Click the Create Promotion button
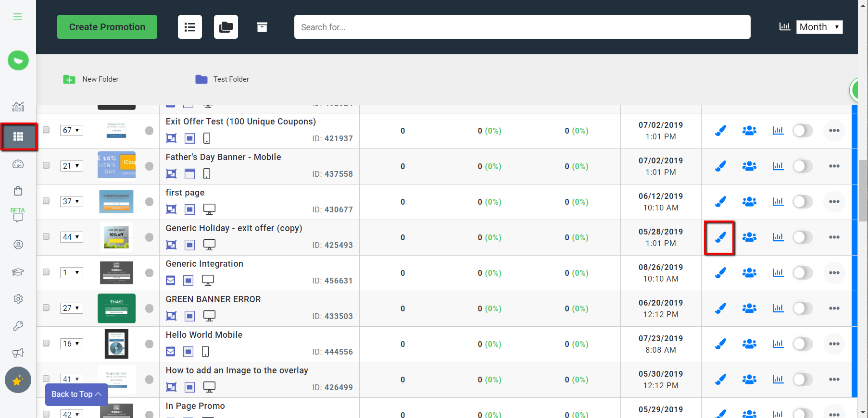The image size is (868, 418). (107, 27)
